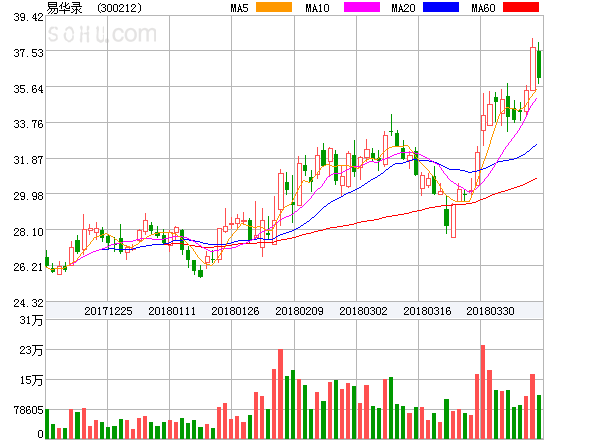Click the magenta MA10 legend swatch
Screen dimensions: 600x440
tap(362, 7)
